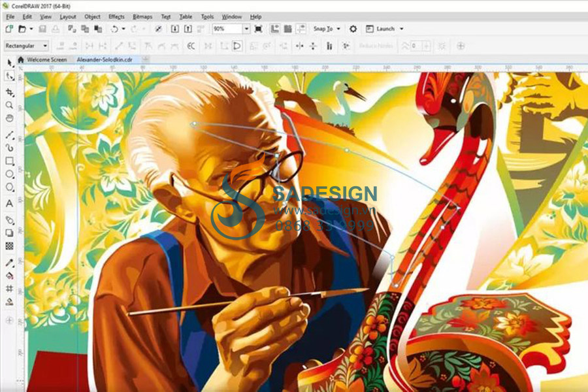Open the View menu
Viewport: 588px width, 392px height.
46,17
